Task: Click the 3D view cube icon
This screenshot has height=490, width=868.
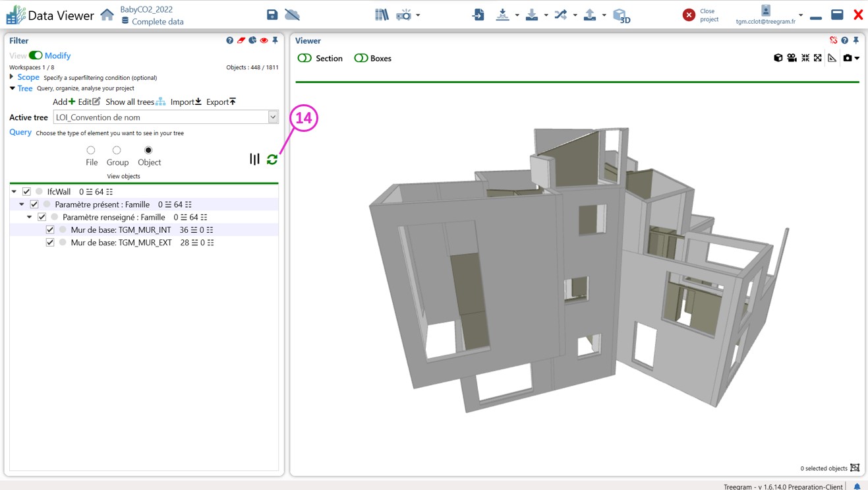Action: [620, 15]
